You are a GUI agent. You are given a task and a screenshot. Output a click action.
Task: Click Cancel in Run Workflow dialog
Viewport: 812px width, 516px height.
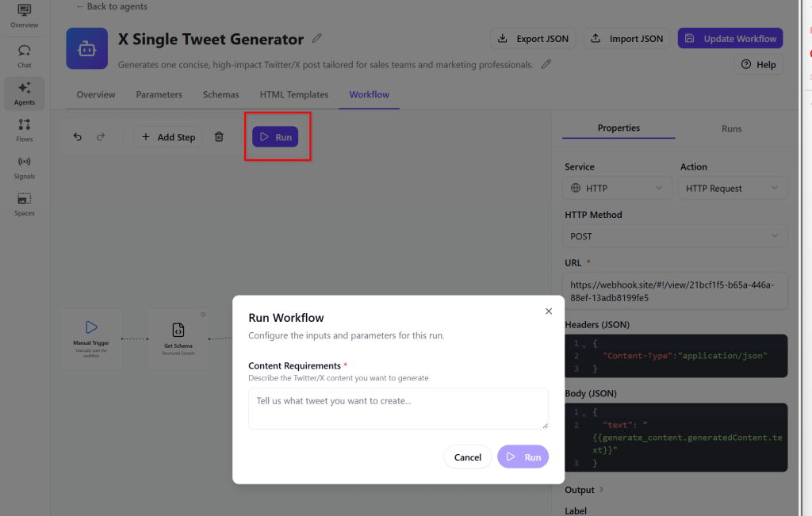click(x=468, y=457)
